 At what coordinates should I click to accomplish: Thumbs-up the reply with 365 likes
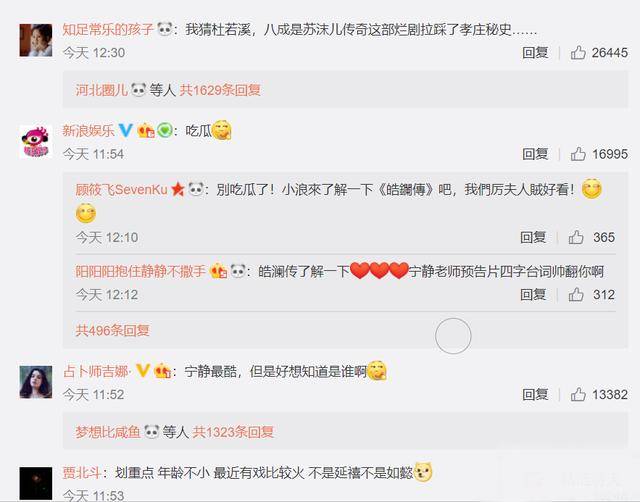(x=576, y=237)
